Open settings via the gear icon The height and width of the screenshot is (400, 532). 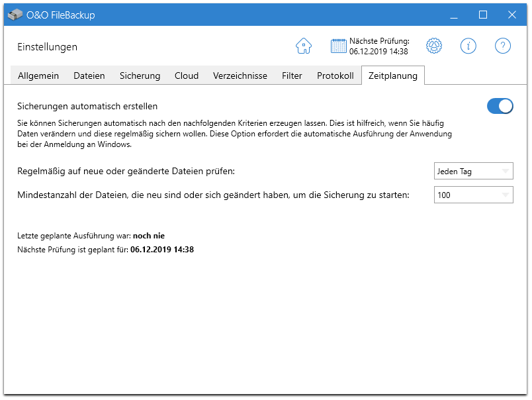434,46
